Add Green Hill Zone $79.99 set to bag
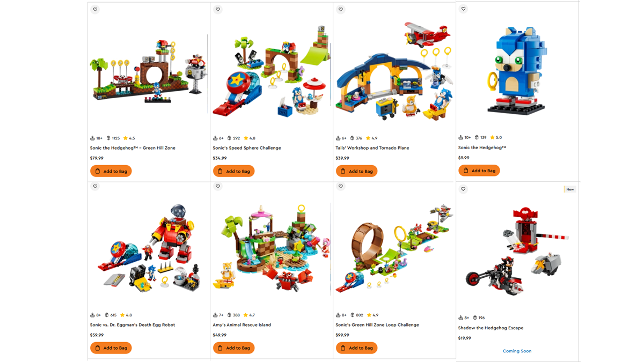 pos(111,171)
